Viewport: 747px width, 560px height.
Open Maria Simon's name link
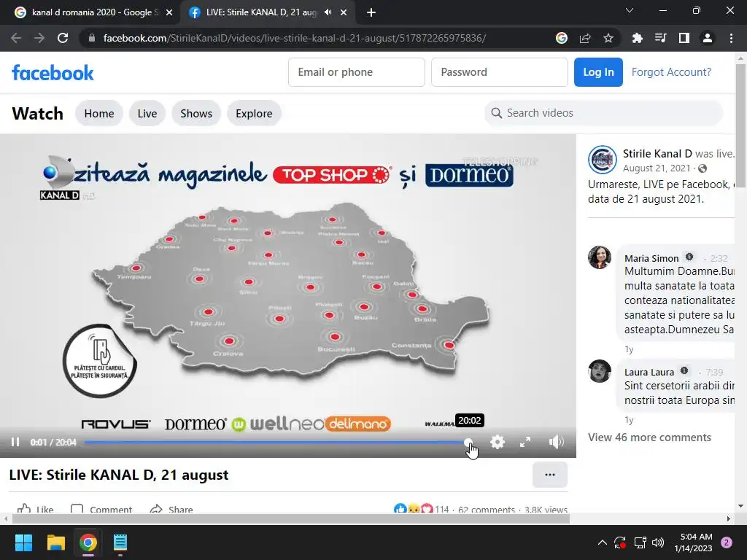(x=651, y=258)
